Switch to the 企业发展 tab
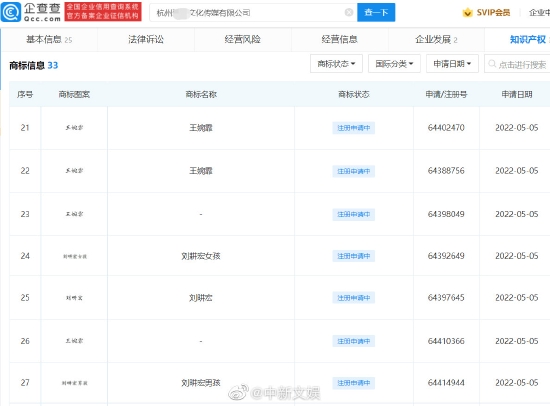 tap(436, 40)
